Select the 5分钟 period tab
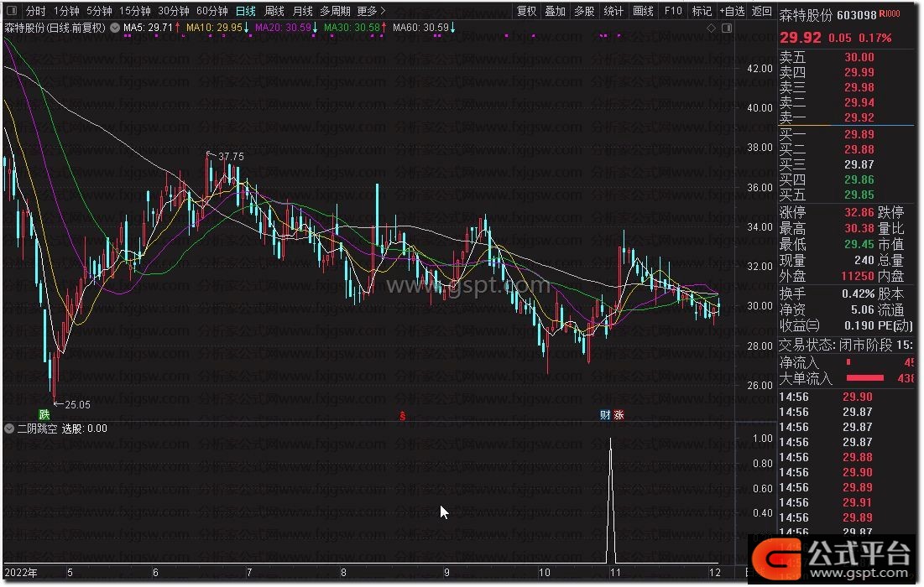 tap(99, 11)
